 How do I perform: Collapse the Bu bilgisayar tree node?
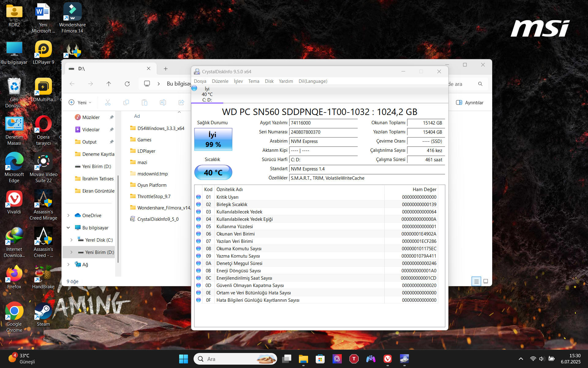[x=68, y=228]
